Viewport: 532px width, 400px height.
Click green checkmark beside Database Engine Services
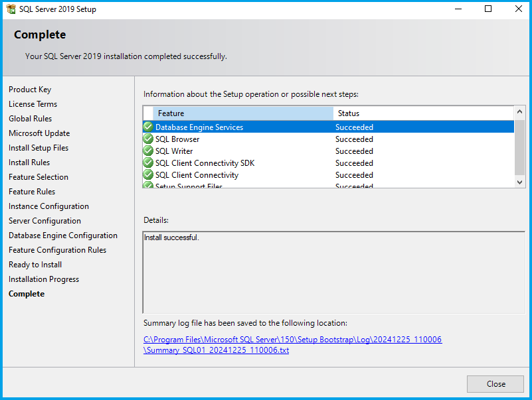pos(148,127)
